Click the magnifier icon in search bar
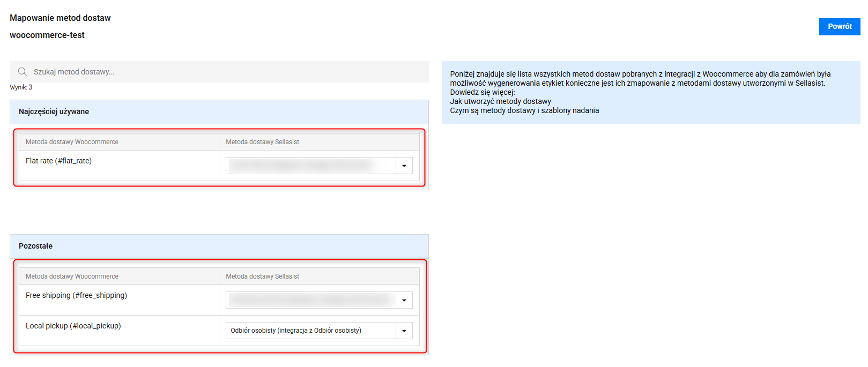868x367 pixels. (x=23, y=72)
